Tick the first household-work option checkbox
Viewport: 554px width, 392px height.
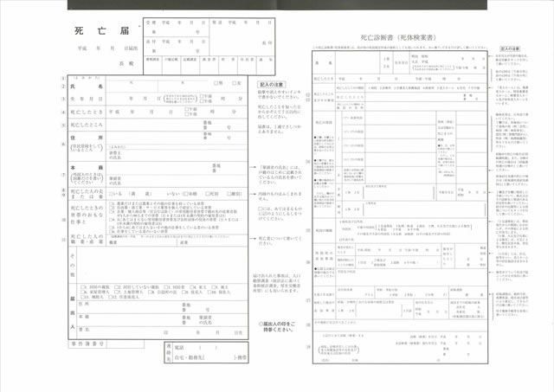coord(112,203)
